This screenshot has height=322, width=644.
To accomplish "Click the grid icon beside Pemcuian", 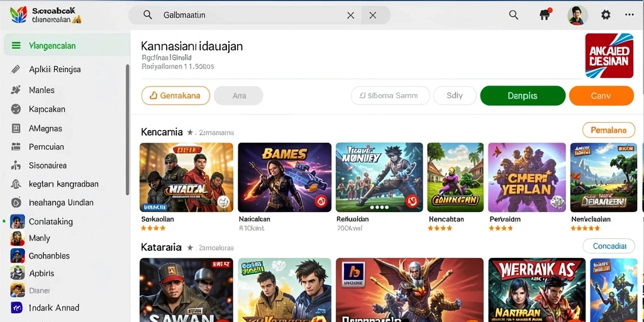I will [x=16, y=147].
